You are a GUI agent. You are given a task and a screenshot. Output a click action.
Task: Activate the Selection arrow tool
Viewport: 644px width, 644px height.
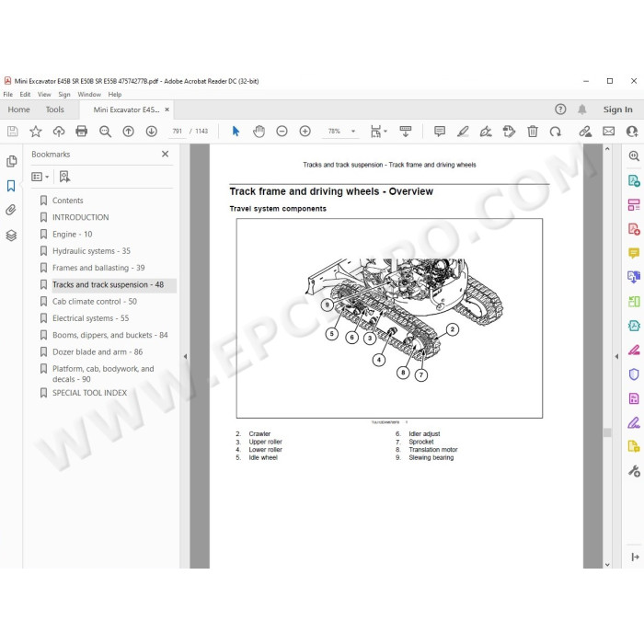tap(236, 132)
